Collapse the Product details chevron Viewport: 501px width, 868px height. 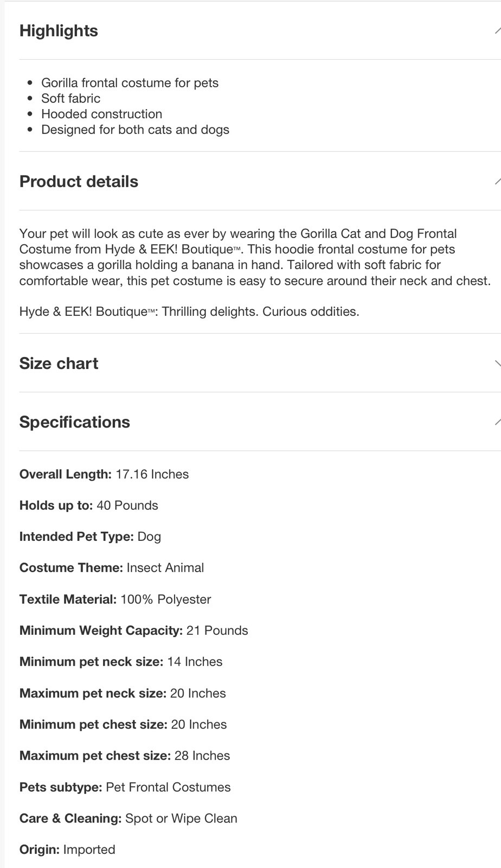tap(497, 182)
